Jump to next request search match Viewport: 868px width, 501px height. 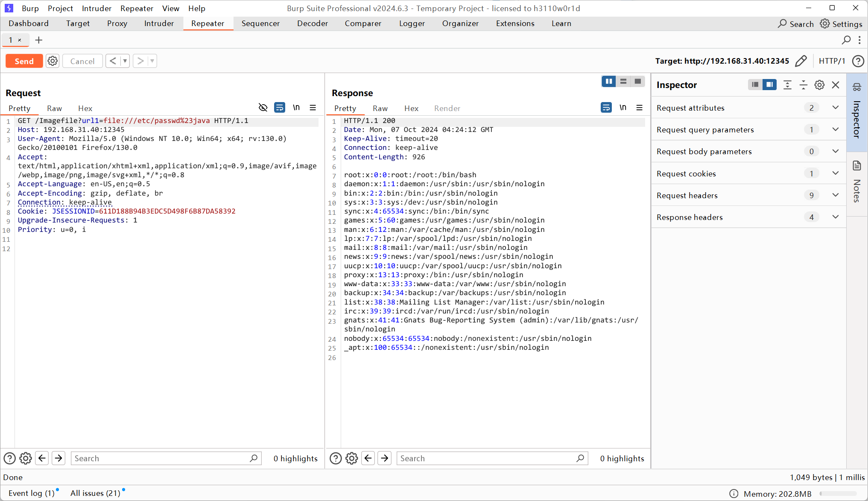tap(58, 458)
